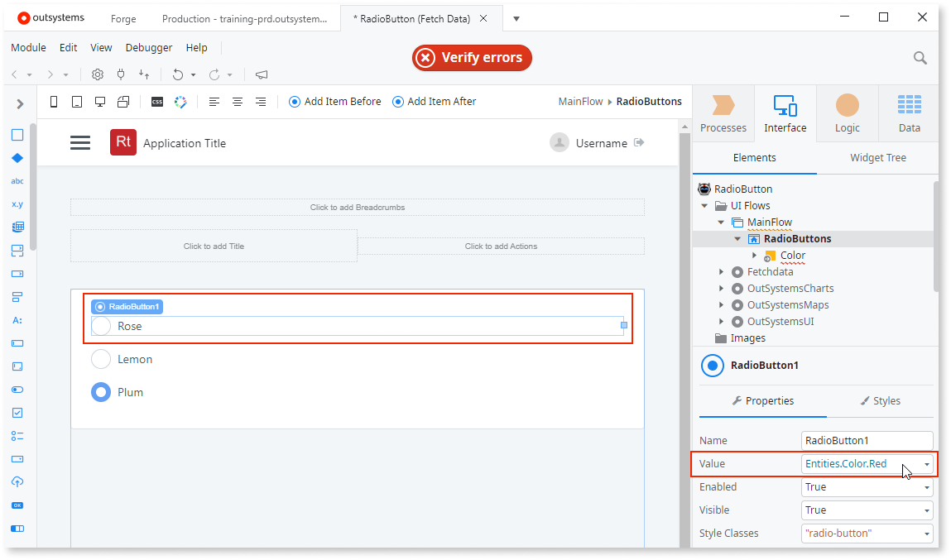This screenshot has height=560, width=951.
Task: Open the Module menu
Action: (x=28, y=47)
